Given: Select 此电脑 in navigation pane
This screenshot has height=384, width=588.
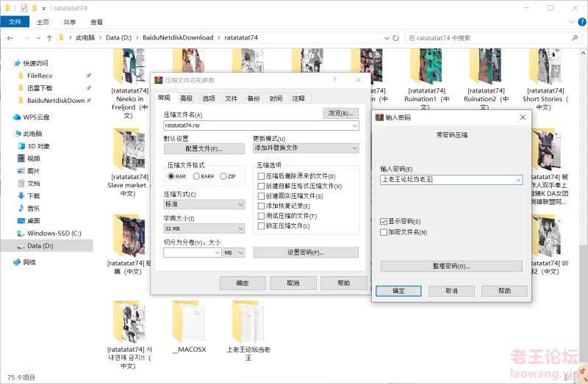Looking at the screenshot, I should 32,134.
